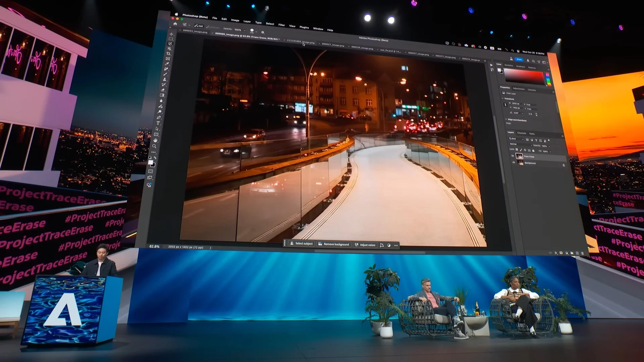Viewport: 644px width, 362px height.
Task: Toggle the link width and height constraint
Action: pos(505,105)
